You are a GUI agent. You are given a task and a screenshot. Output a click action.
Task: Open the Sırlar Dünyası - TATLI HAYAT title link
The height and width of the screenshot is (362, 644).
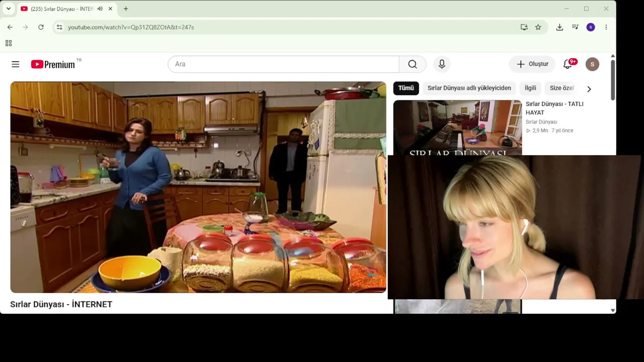point(554,108)
